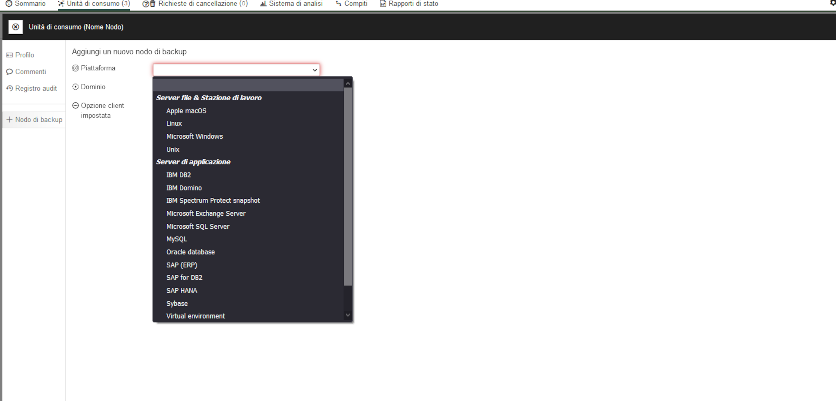Image resolution: width=836 pixels, height=401 pixels.
Task: Switch to the Unità di consumo tab
Action: tap(94, 4)
